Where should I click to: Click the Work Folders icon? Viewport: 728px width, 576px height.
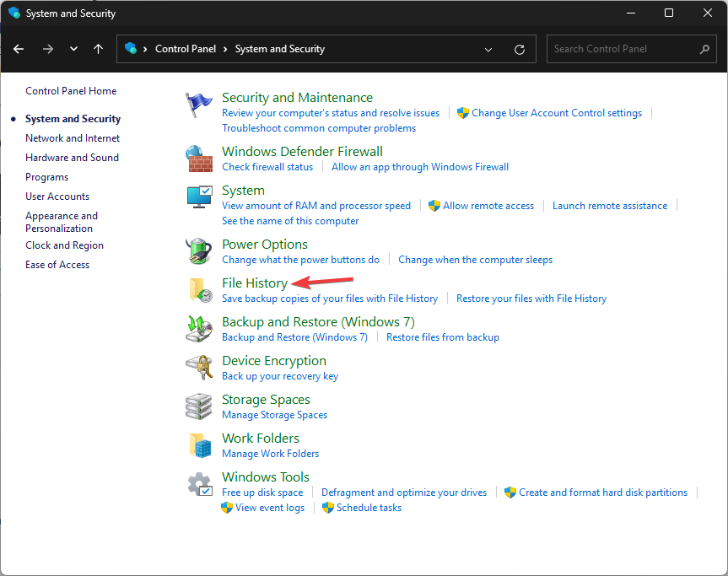[x=199, y=445]
